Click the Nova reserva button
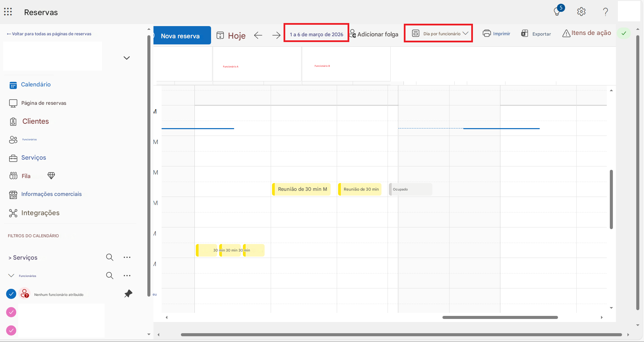The height and width of the screenshot is (342, 644). (182, 35)
